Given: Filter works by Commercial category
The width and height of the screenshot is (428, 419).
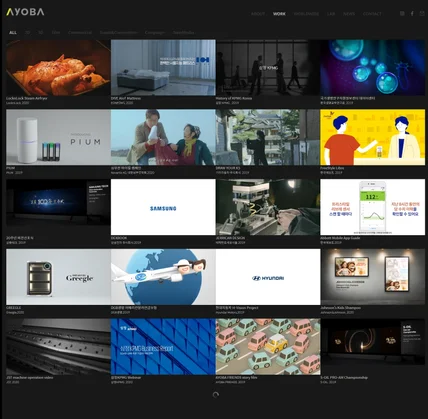Looking at the screenshot, I should click(x=80, y=33).
